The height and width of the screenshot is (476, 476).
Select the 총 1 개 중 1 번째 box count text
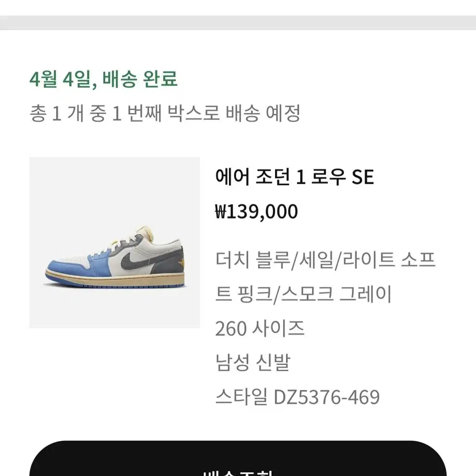point(96,113)
